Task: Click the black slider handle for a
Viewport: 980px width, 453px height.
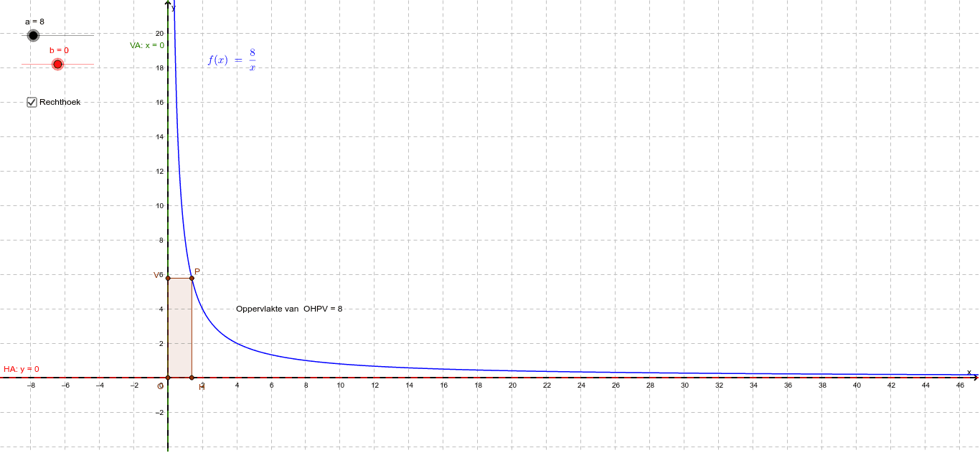Action: coord(33,35)
